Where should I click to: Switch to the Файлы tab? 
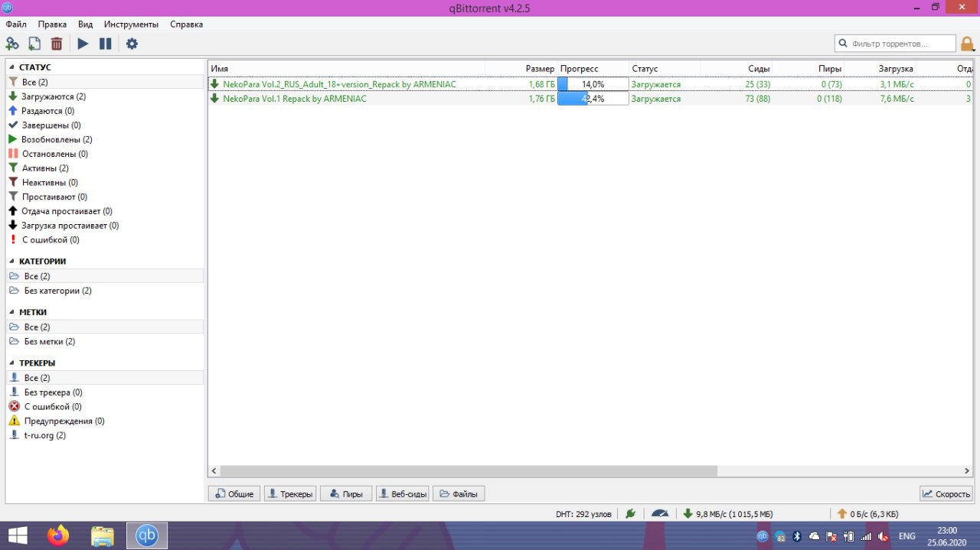click(x=459, y=494)
